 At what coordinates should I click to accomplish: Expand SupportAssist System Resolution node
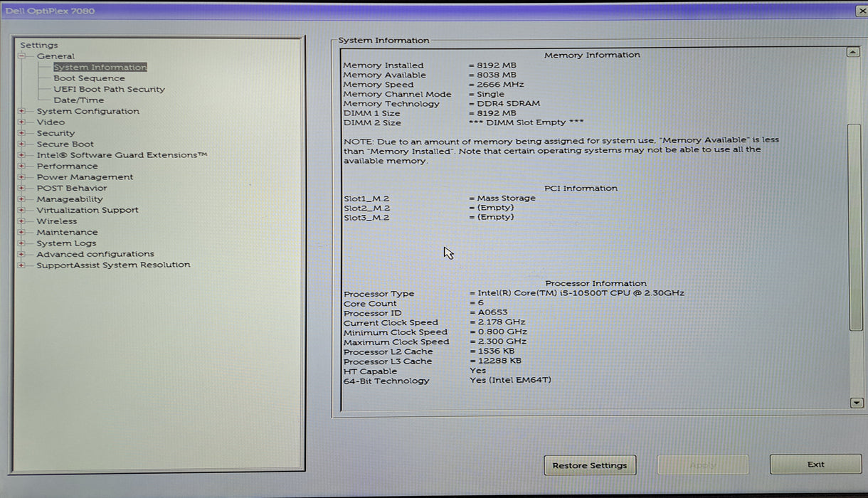click(x=22, y=265)
